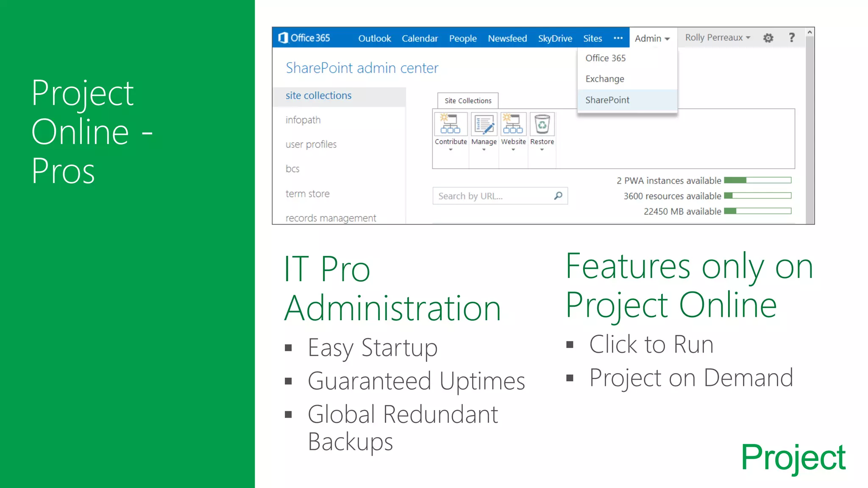This screenshot has height=488, width=868.
Task: Click the search magnifier icon
Action: point(558,196)
